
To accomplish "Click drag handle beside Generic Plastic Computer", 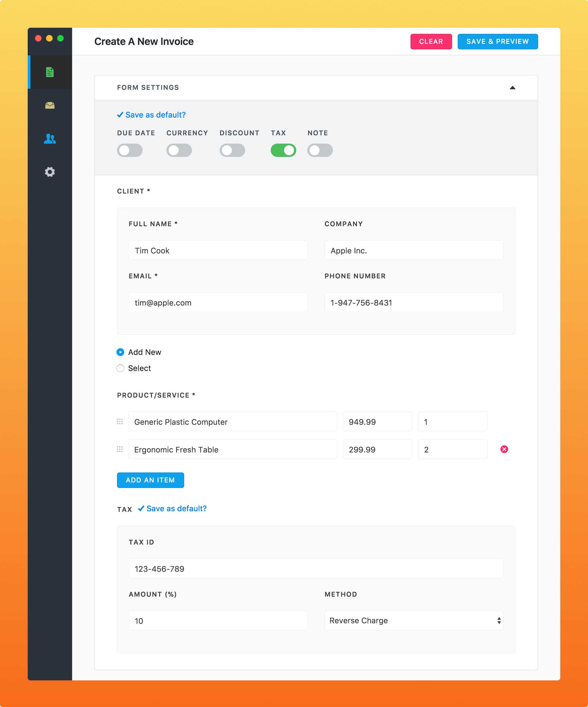I will [120, 421].
